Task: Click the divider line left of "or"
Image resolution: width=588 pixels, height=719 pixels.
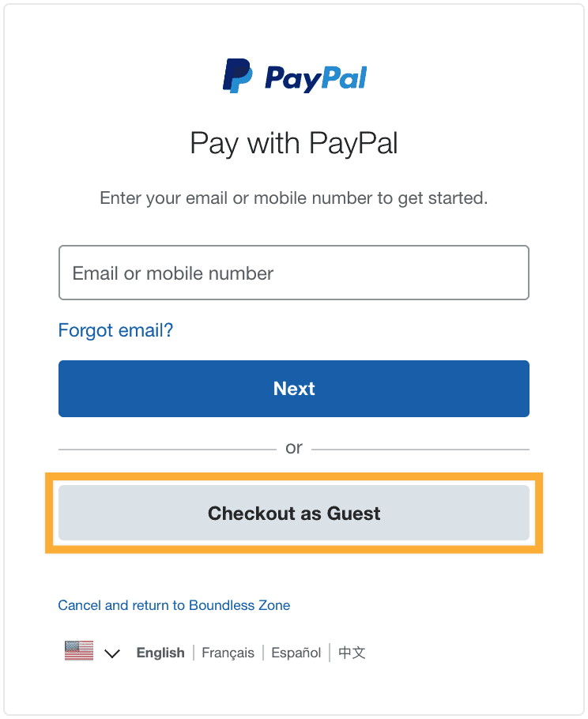Action: click(x=166, y=450)
